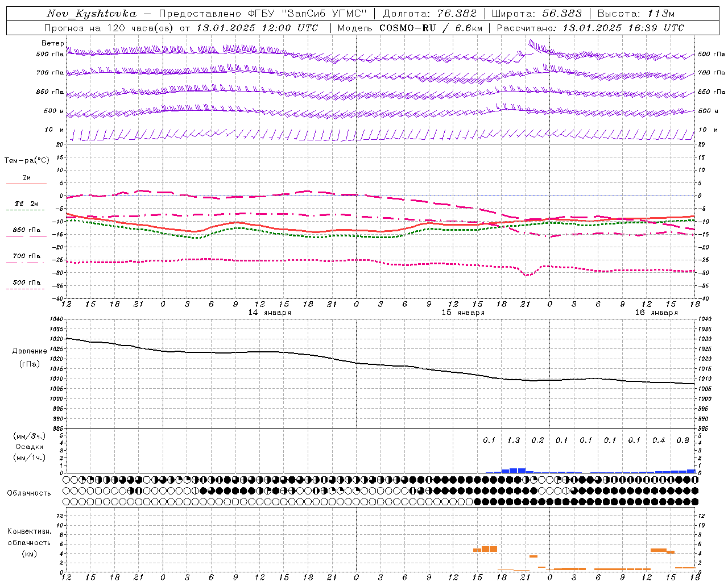The width and height of the screenshot is (728, 582).
Task: Select the 850 гПа temperature legend entry
Action: pyautogui.click(x=27, y=230)
